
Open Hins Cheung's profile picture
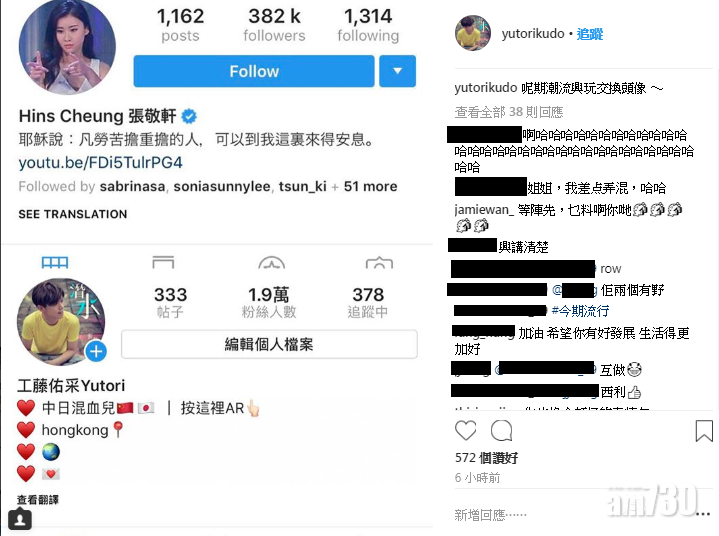(x=67, y=46)
